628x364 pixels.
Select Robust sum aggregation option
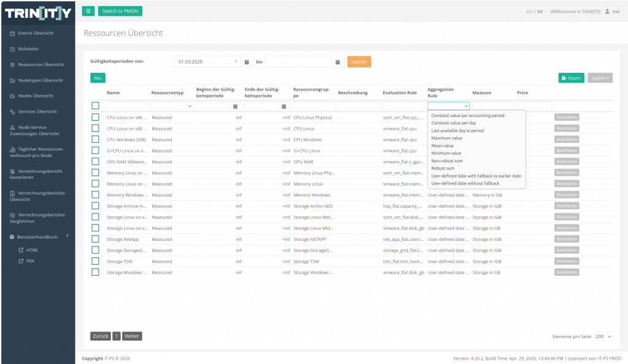coord(443,169)
